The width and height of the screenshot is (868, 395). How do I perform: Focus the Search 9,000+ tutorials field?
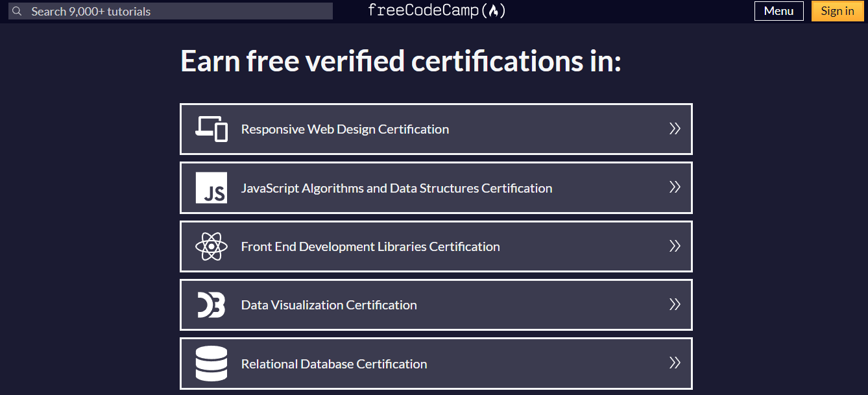pos(171,11)
